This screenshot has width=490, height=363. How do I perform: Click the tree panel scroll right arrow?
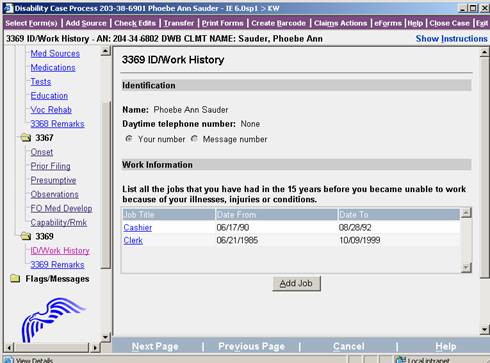95,348
